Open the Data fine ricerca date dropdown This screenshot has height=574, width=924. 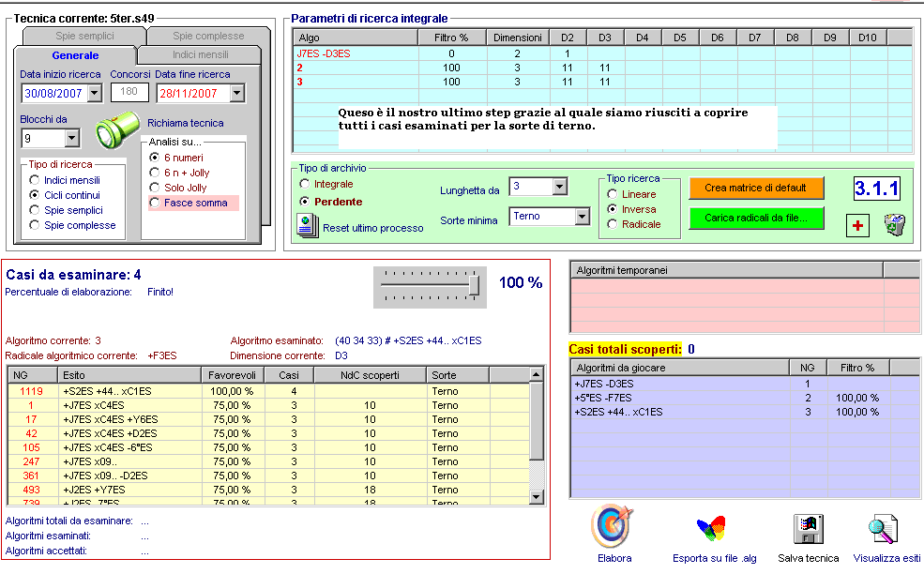pyautogui.click(x=237, y=93)
